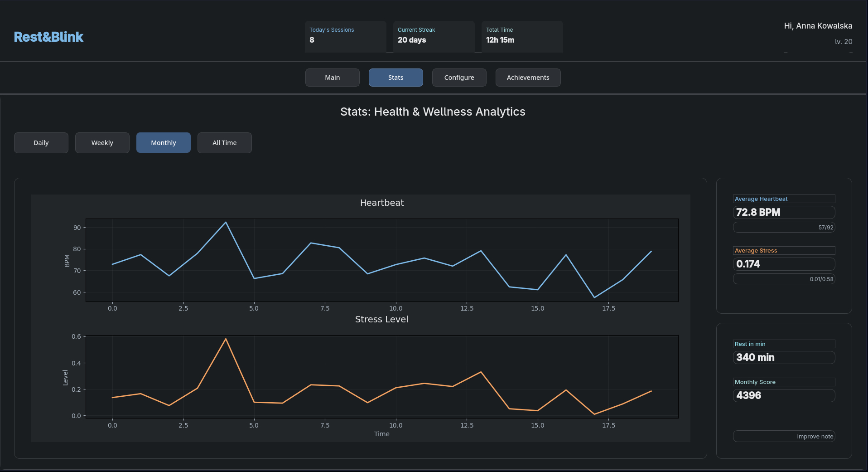The height and width of the screenshot is (472, 868).
Task: Click the Monthly Score value 4396
Action: pyautogui.click(x=784, y=395)
